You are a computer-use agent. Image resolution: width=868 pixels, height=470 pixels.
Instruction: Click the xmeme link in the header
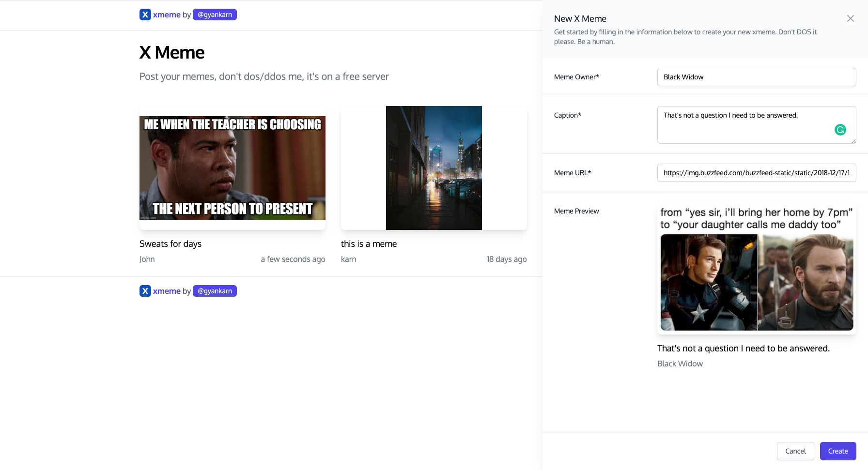tap(167, 15)
